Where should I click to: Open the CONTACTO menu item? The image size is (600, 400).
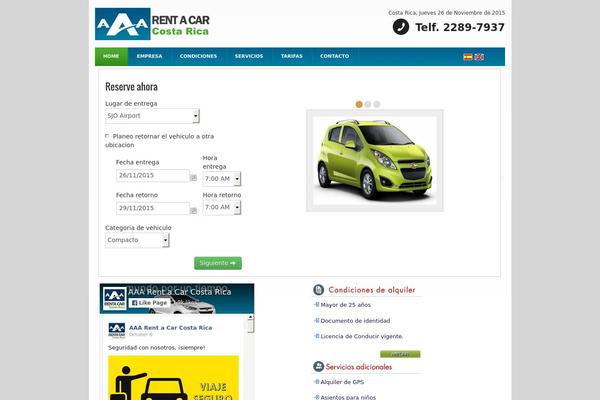(334, 56)
